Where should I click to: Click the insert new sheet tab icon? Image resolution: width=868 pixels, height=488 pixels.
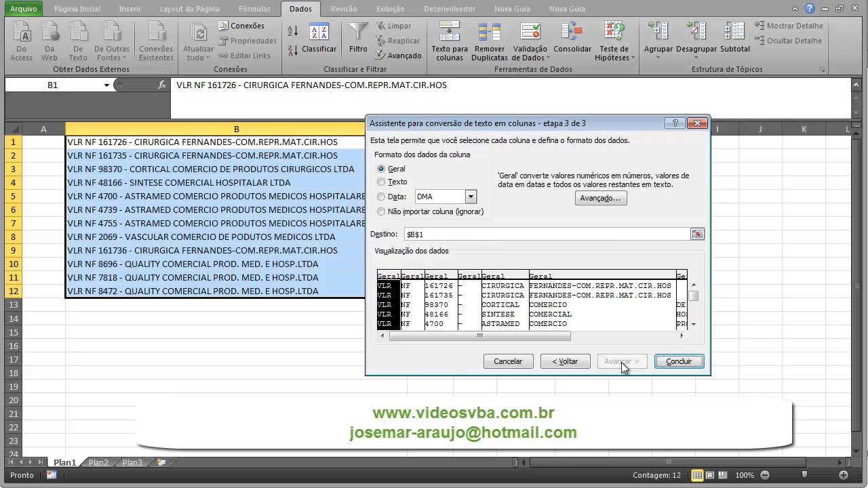pos(161,462)
